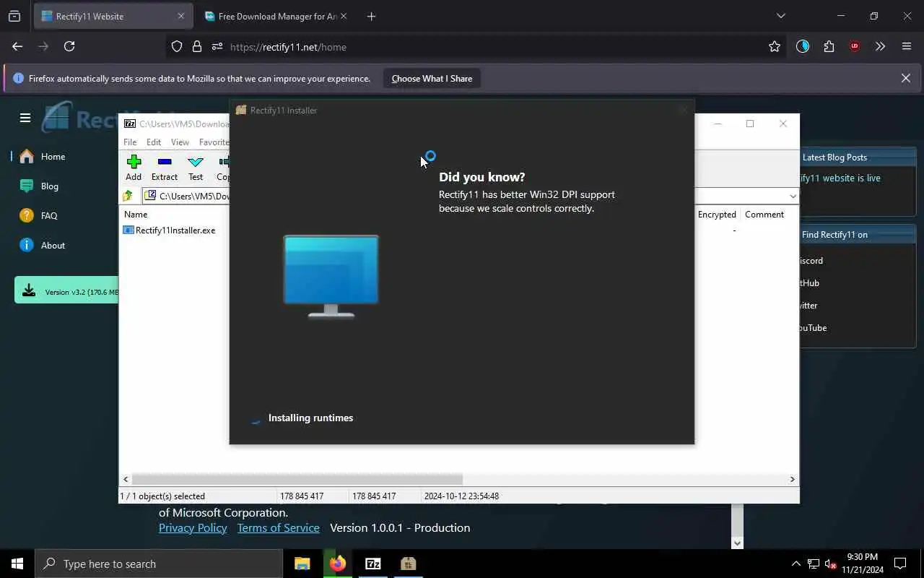924x578 pixels.
Task: Open 7-Zip Favorites menu
Action: 214,142
